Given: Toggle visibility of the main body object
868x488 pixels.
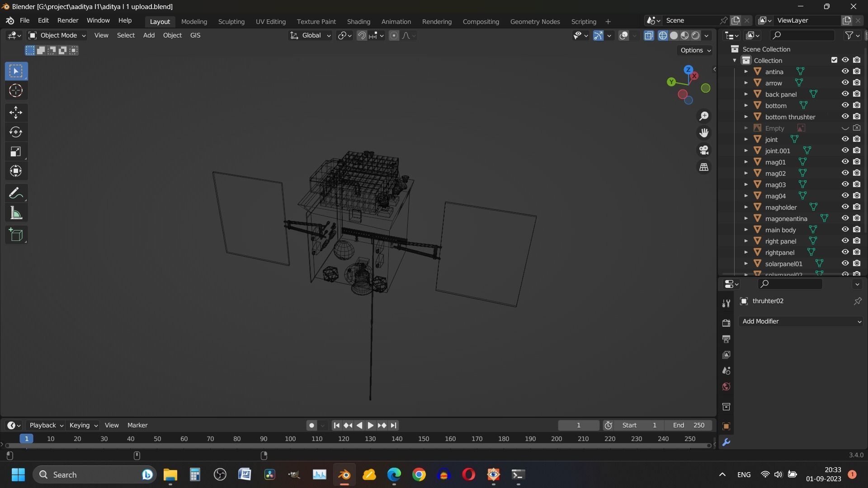Looking at the screenshot, I should point(845,230).
